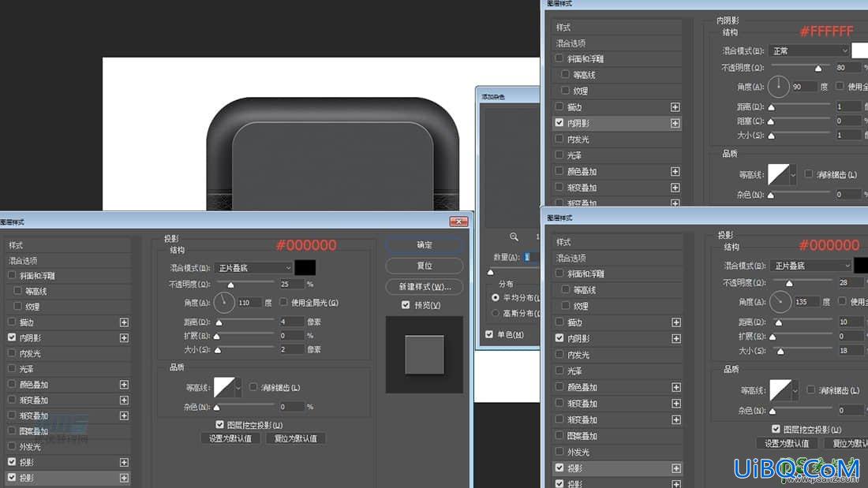The image size is (868, 488).
Task: Enable 内发光 checkbox in upper-right Inner Shadow dialog
Action: click(x=559, y=139)
